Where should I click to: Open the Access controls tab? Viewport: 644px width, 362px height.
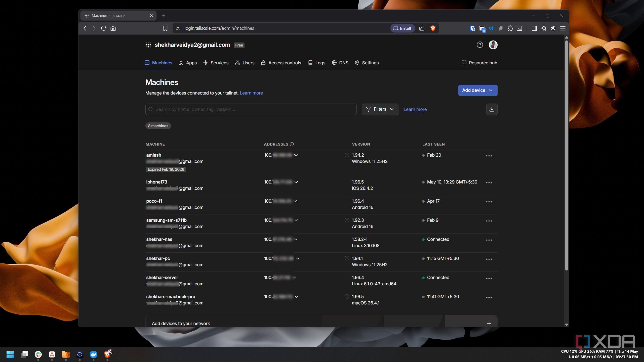281,63
